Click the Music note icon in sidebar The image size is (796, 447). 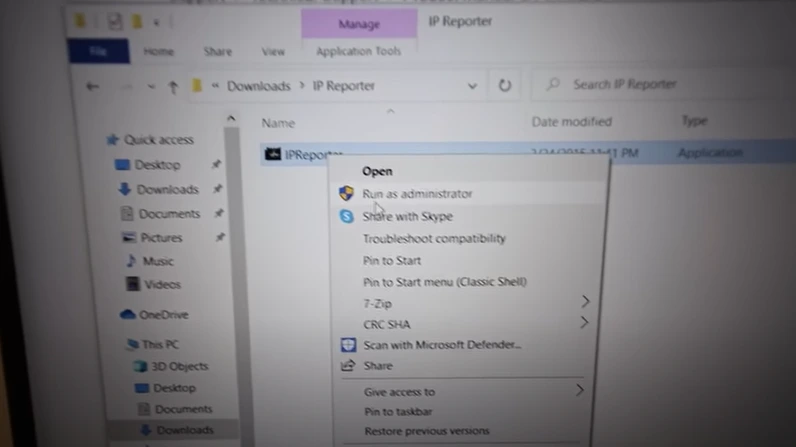[131, 261]
